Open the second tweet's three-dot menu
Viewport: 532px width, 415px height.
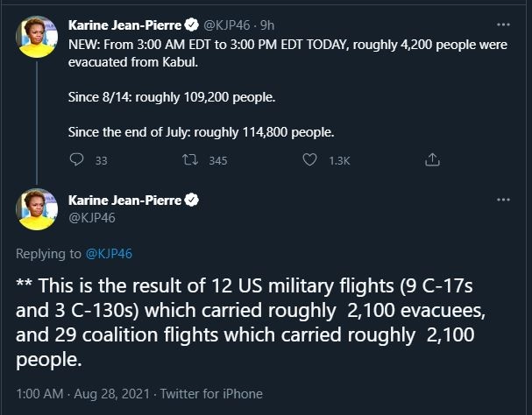pyautogui.click(x=503, y=200)
